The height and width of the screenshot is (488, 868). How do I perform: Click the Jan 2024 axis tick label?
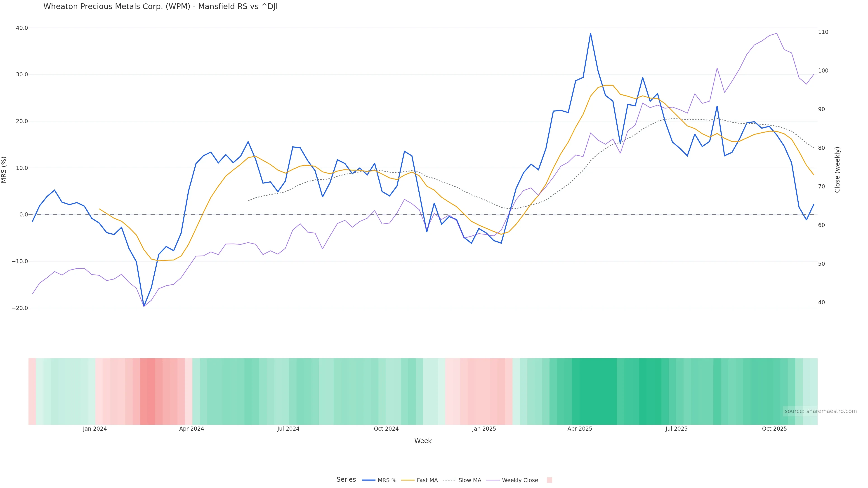click(95, 429)
